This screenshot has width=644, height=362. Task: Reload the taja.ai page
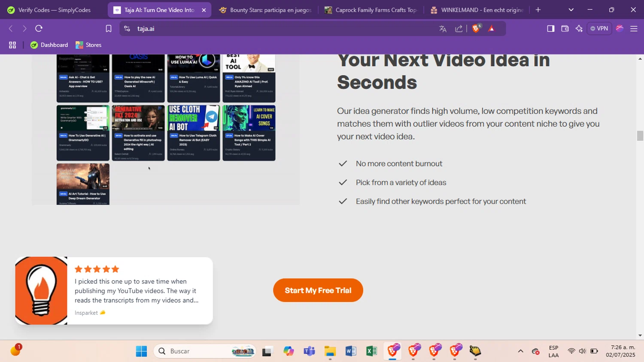pyautogui.click(x=39, y=29)
